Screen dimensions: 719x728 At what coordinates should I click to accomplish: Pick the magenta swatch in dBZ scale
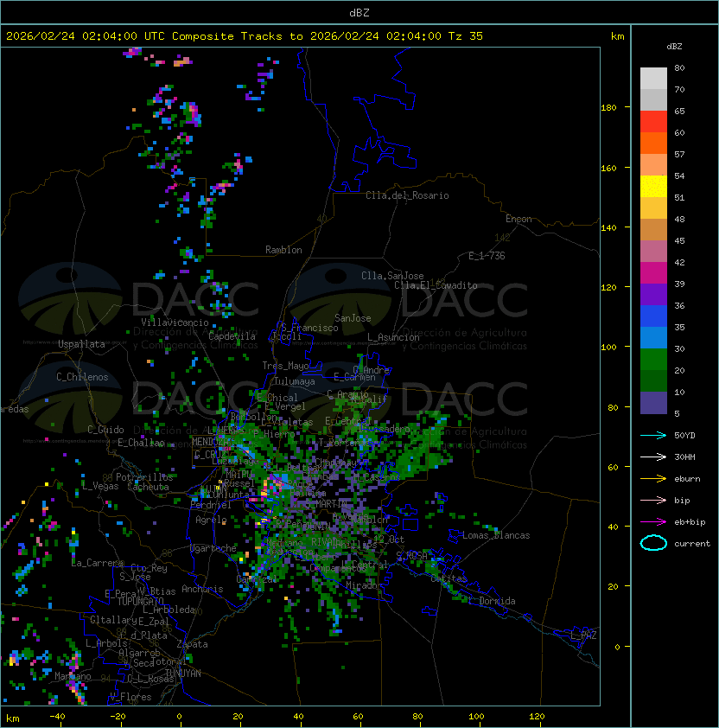pyautogui.click(x=653, y=273)
